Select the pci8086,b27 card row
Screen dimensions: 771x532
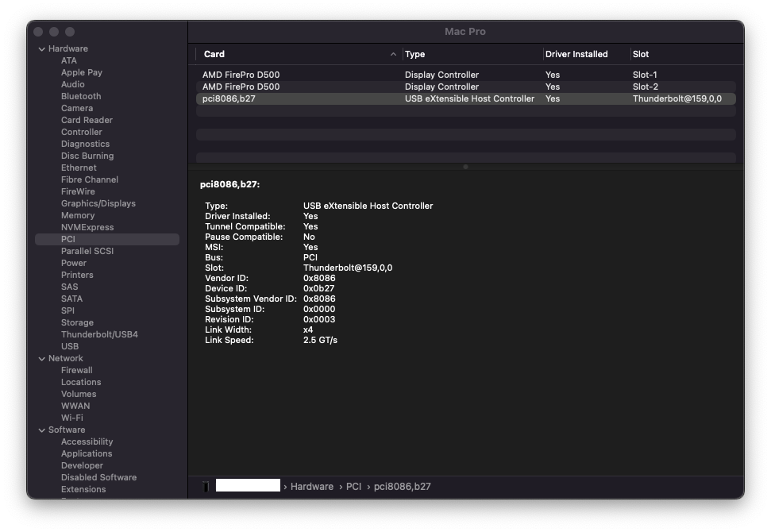[465, 98]
